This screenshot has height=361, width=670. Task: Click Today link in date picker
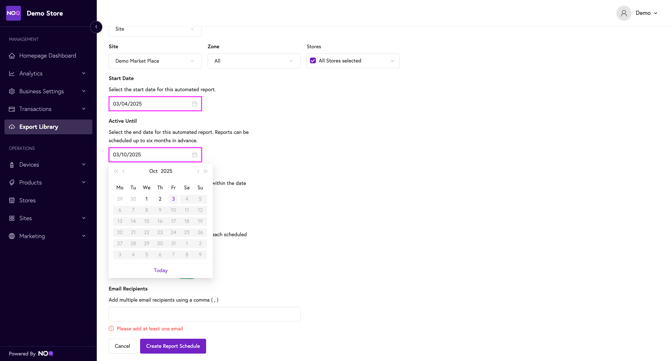pos(161,270)
